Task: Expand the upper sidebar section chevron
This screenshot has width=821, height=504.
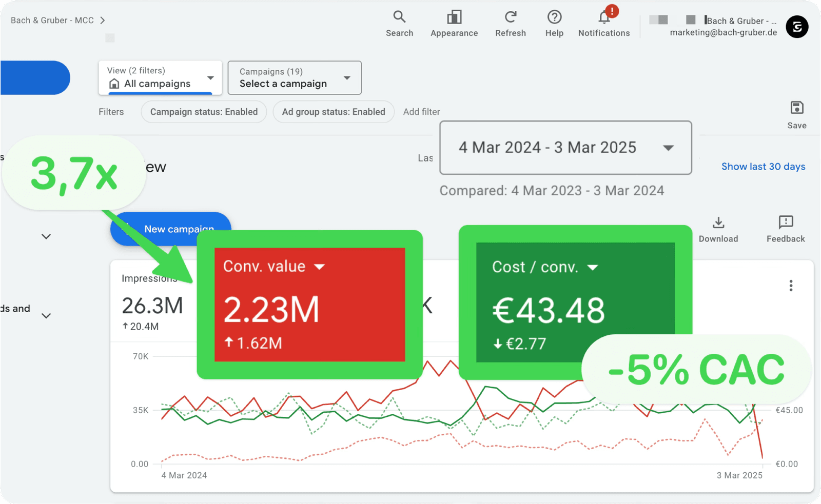Action: [x=46, y=236]
